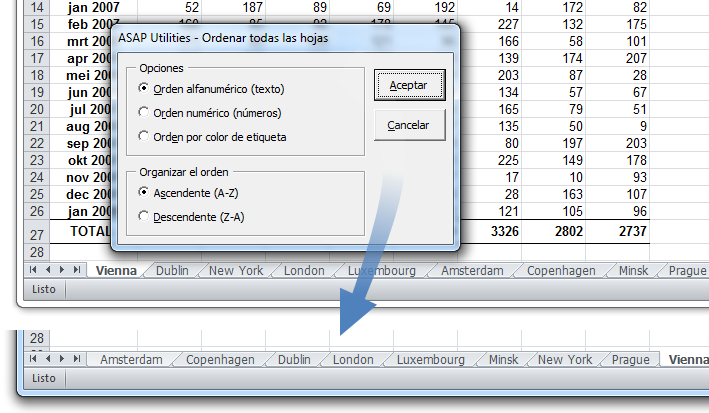Select row header 28 in lower window

(37, 338)
